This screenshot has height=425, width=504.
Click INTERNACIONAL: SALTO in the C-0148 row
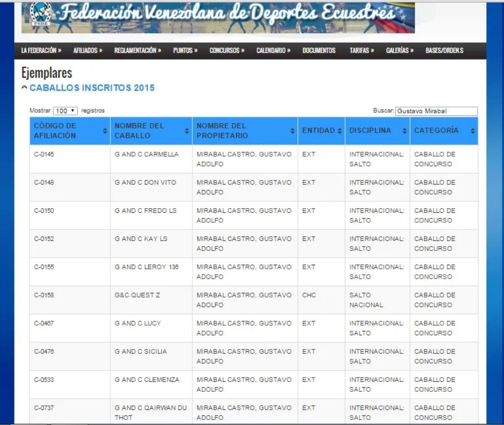[377, 187]
